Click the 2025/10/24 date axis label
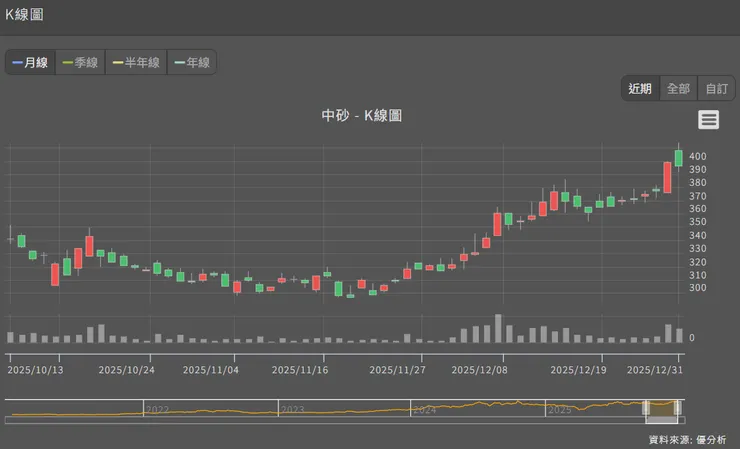This screenshot has width=740, height=449. 126,370
